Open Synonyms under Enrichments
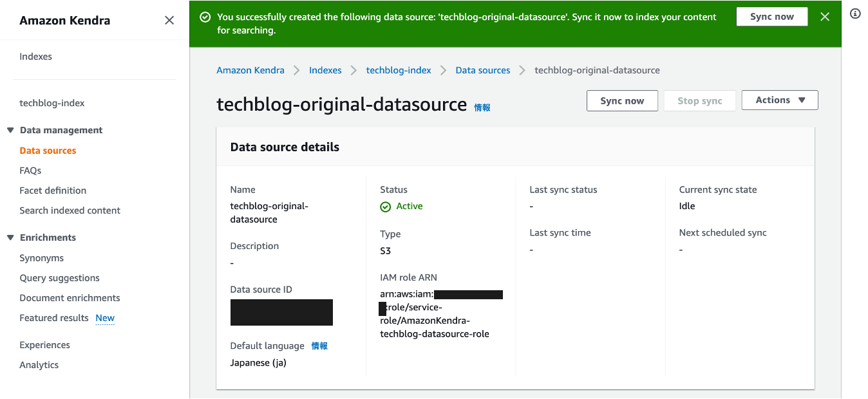Screen dimensions: 868x399 click(x=42, y=258)
